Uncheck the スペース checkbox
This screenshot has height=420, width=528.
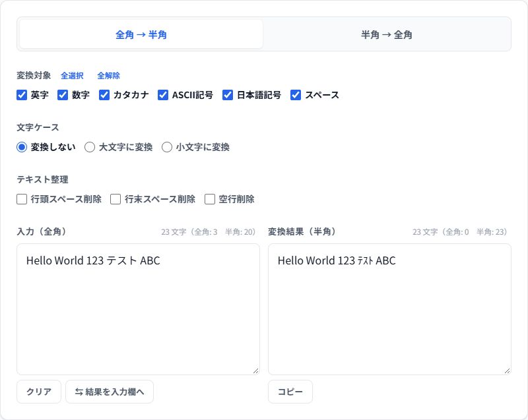click(x=296, y=95)
